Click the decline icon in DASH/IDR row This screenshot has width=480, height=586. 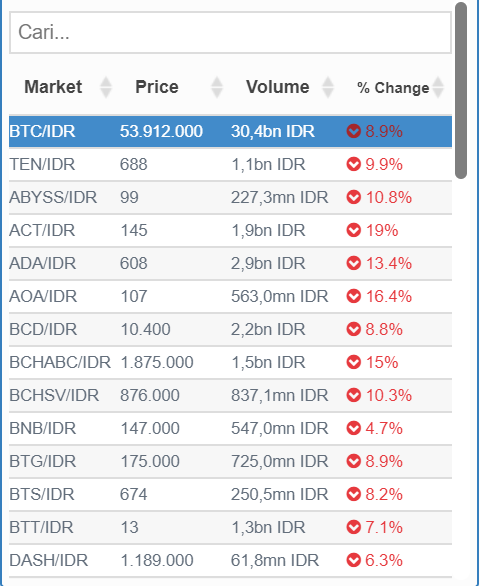353,560
